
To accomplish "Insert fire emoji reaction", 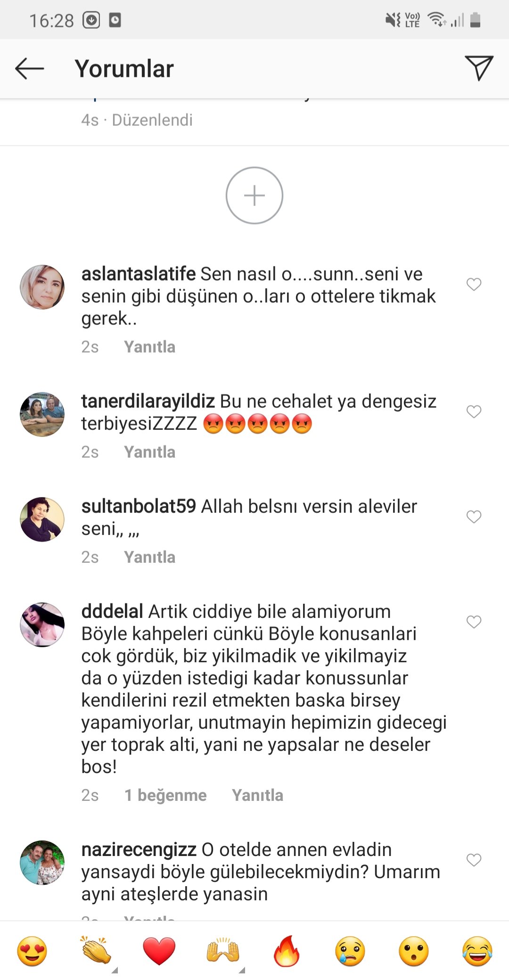I will [287, 951].
